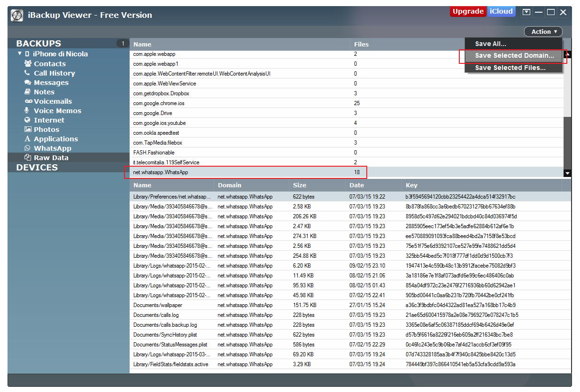Screen dimensions: 580x392
Task: Select the net.whatsapp.WhatsApp domain row
Action: click(347, 172)
